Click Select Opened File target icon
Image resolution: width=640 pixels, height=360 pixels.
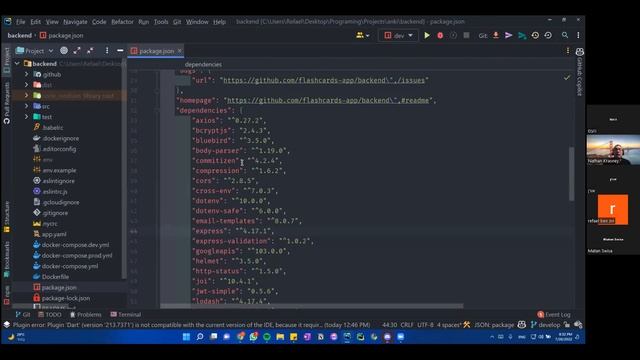64,51
